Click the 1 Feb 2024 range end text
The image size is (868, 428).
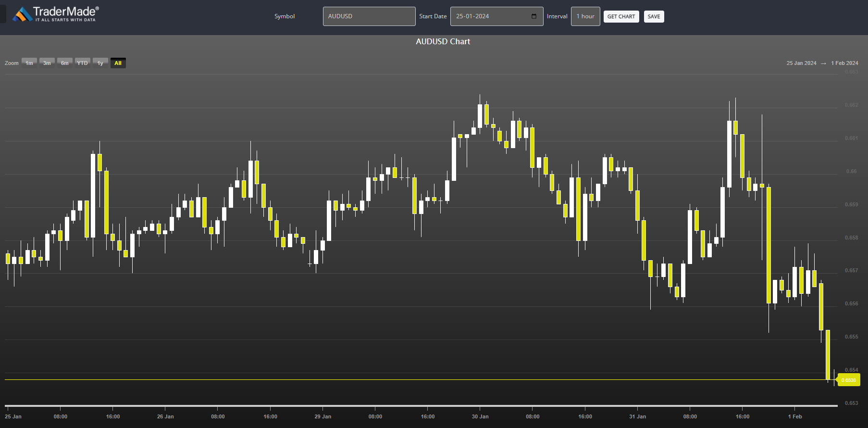(844, 63)
